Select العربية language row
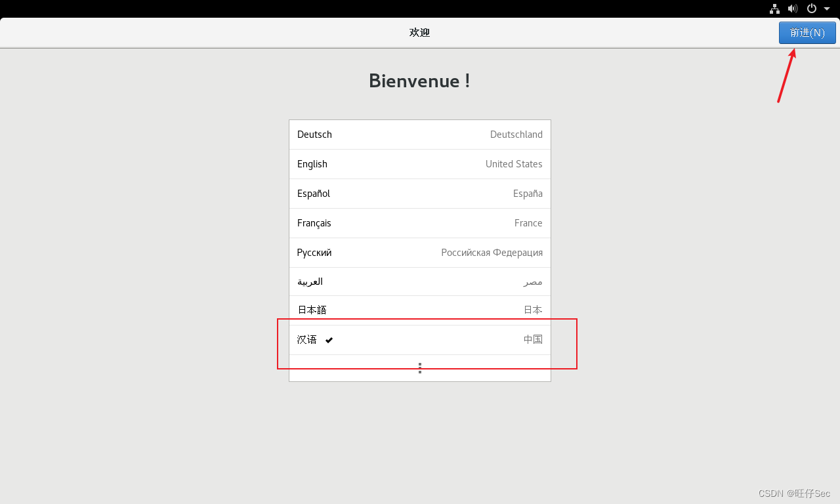Viewport: 840px width, 504px height. pyautogui.click(x=420, y=282)
